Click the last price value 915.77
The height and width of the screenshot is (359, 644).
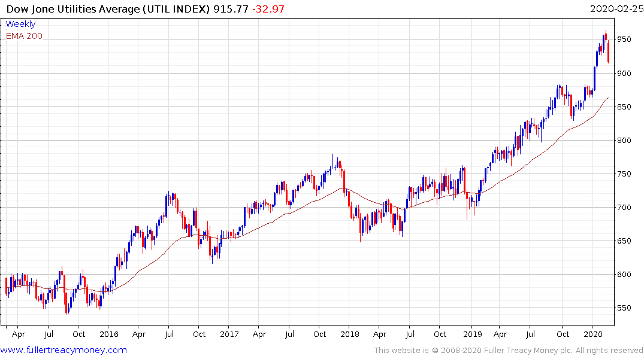pos(231,9)
